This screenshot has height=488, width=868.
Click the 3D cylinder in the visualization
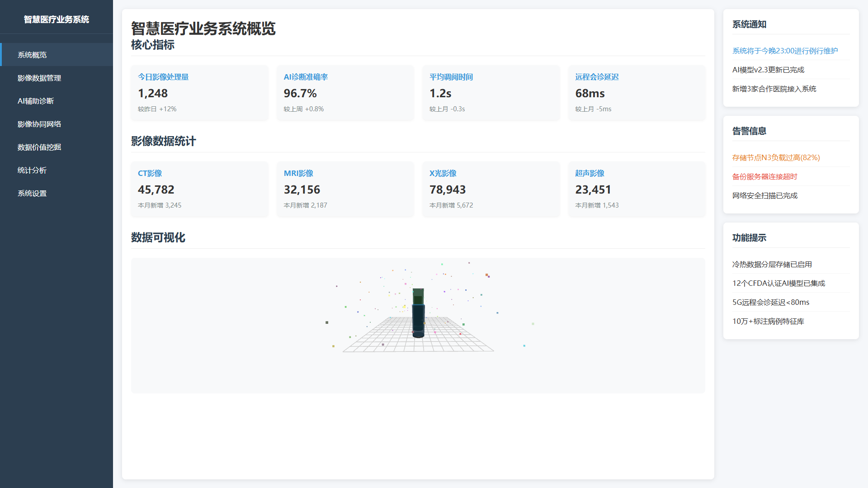pos(418,314)
